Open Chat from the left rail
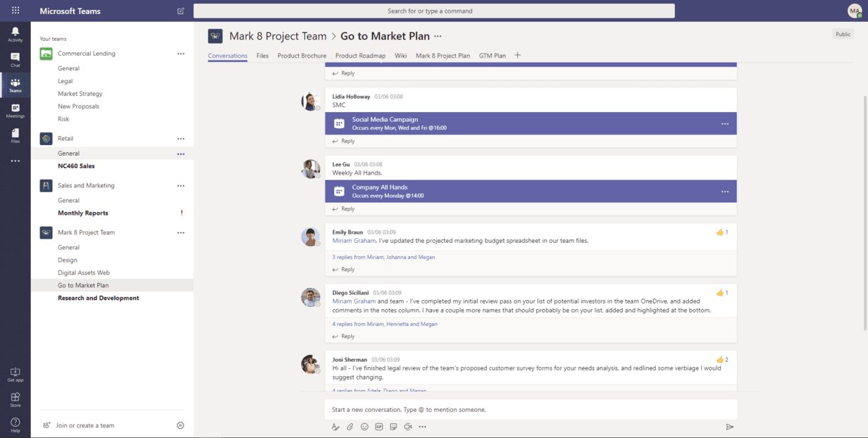Screen dimensions: 868x438 click(x=15, y=59)
